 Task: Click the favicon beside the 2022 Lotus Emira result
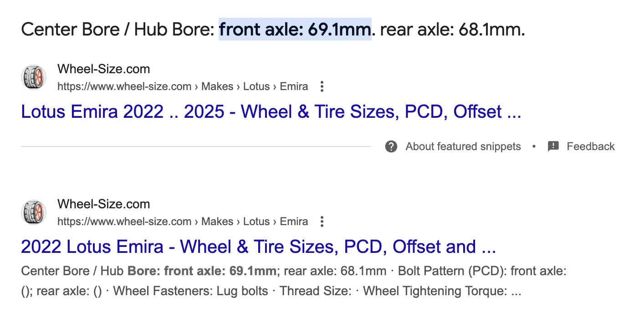tap(34, 213)
